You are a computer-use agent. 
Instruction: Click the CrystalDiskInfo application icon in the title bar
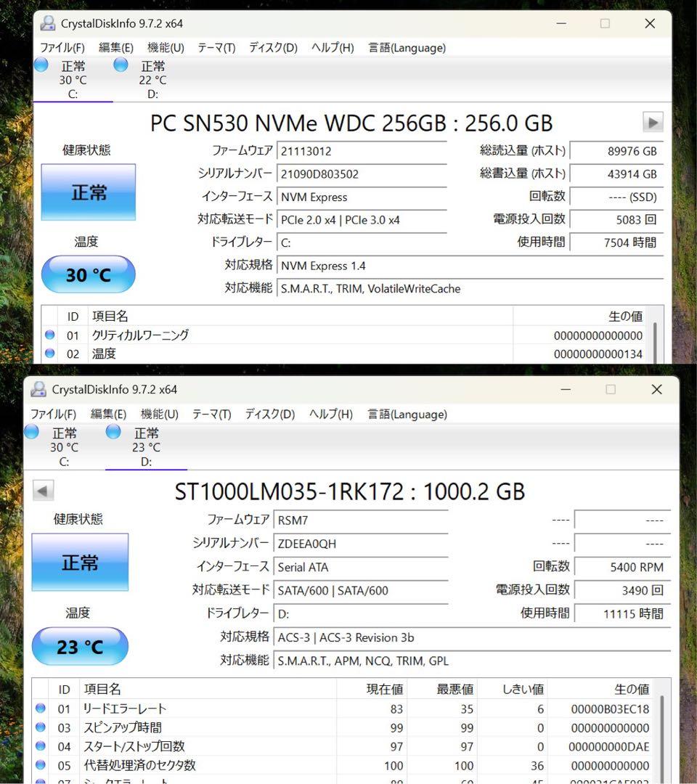tap(47, 23)
